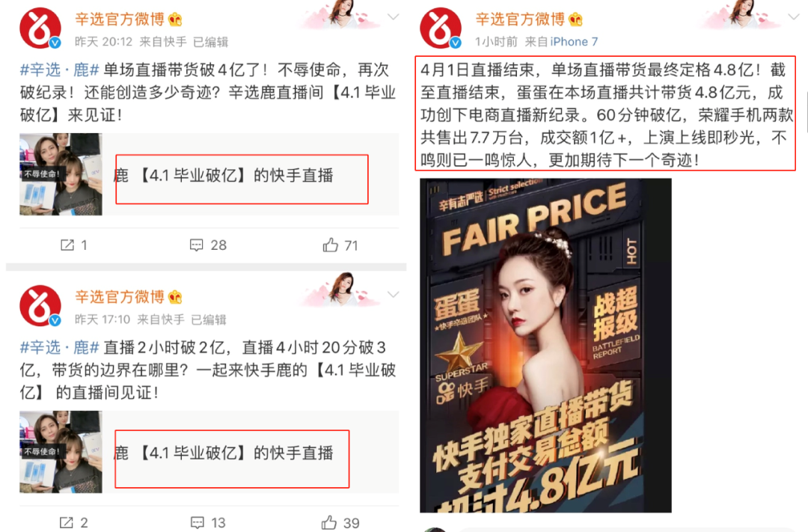The image size is (808, 532).
Task: Like the post with 71 likes
Action: 331,245
